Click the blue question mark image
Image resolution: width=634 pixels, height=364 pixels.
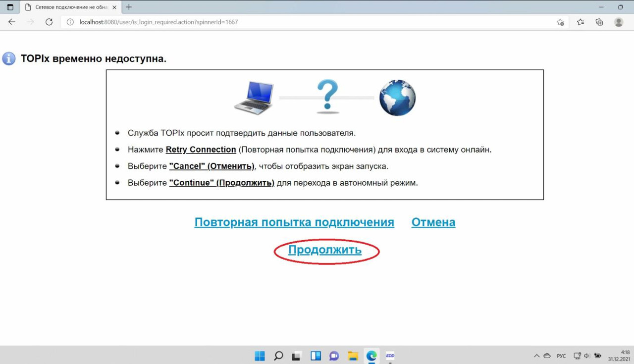[327, 97]
